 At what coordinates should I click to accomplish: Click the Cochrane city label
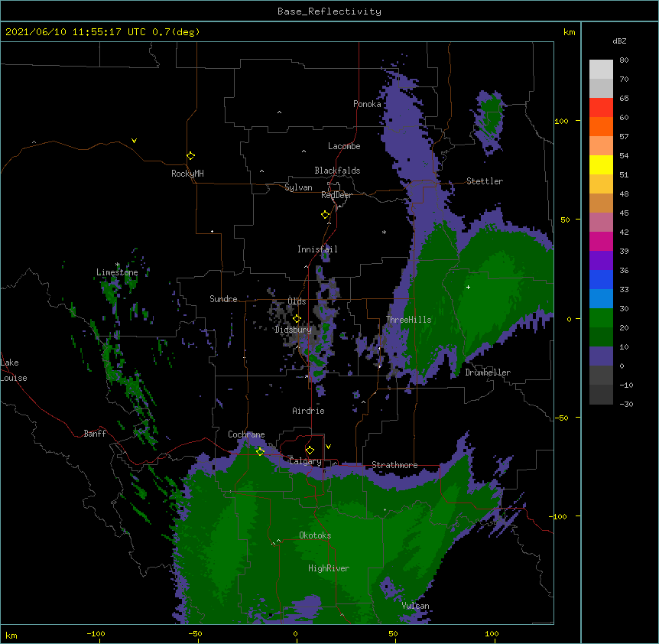(246, 434)
